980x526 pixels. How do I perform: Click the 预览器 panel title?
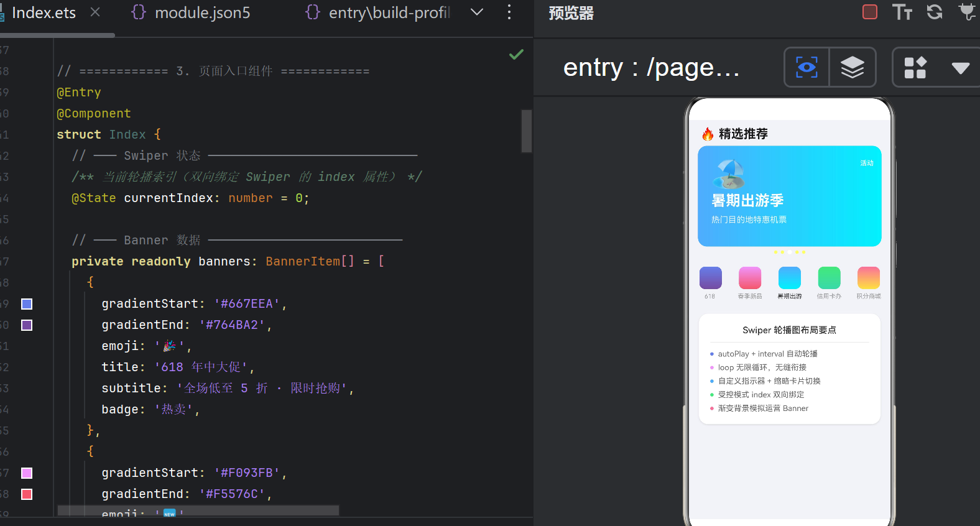[x=571, y=13]
